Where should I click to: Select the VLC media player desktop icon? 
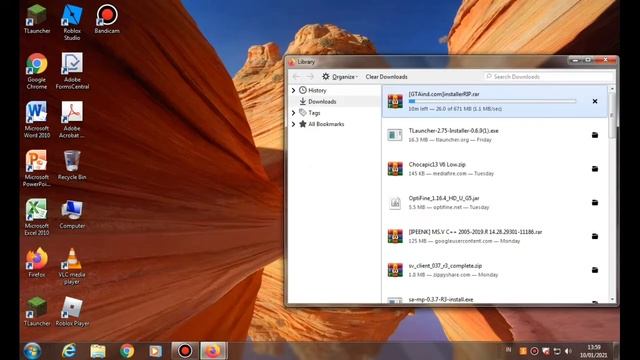pyautogui.click(x=72, y=266)
